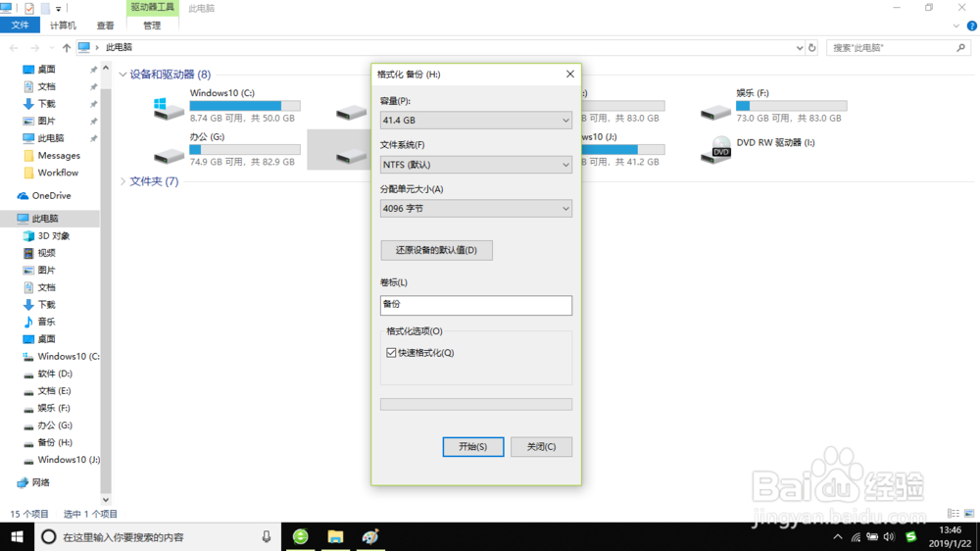This screenshot has height=551, width=980.
Task: Open Messages folder in quick access
Action: (x=59, y=155)
